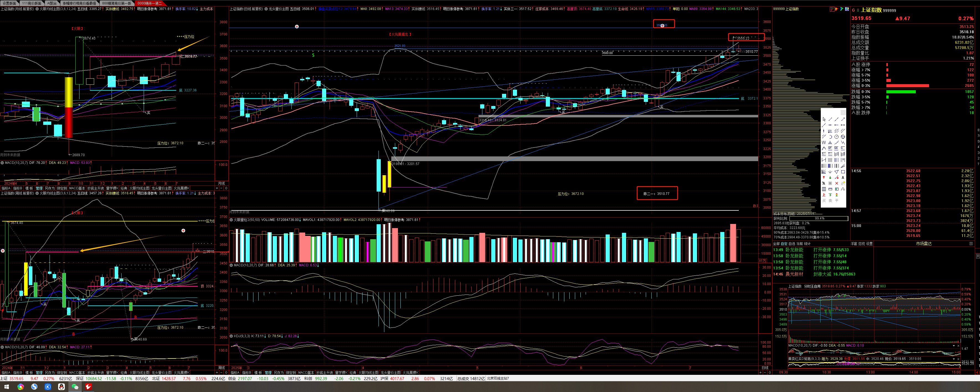Open weekly chart 上证指数 indicator dropdown
980x392 pixels.
point(37,193)
